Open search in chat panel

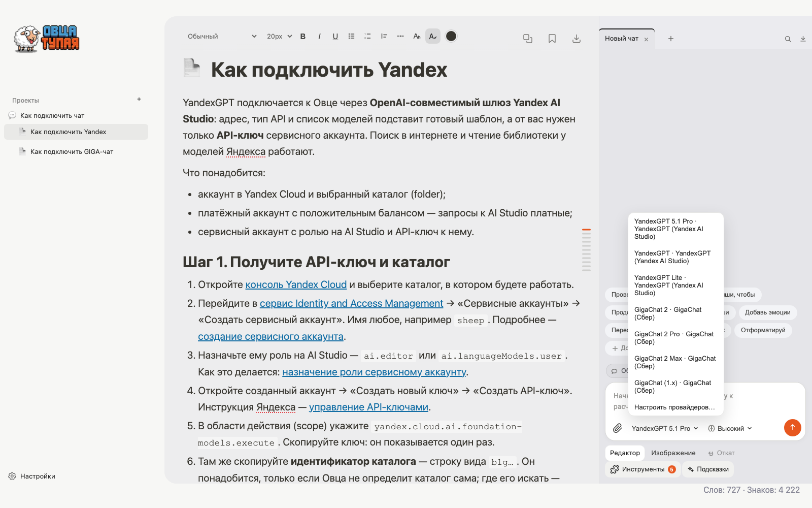pos(788,39)
